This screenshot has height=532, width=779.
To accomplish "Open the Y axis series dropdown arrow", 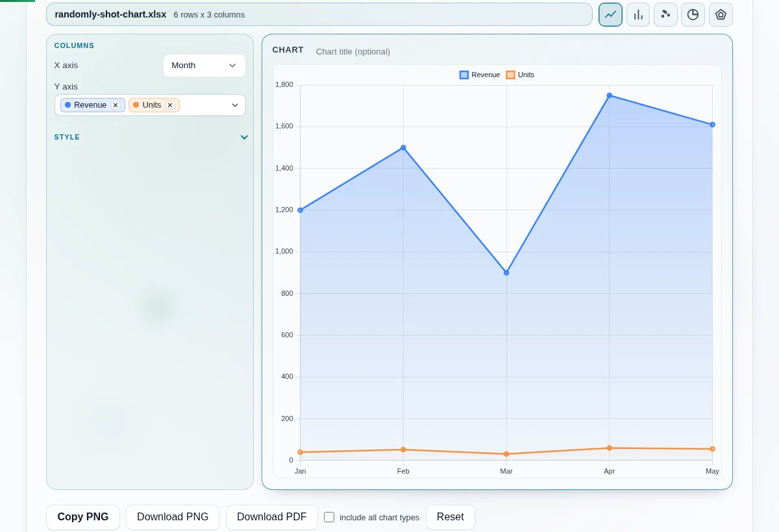I will click(x=235, y=105).
